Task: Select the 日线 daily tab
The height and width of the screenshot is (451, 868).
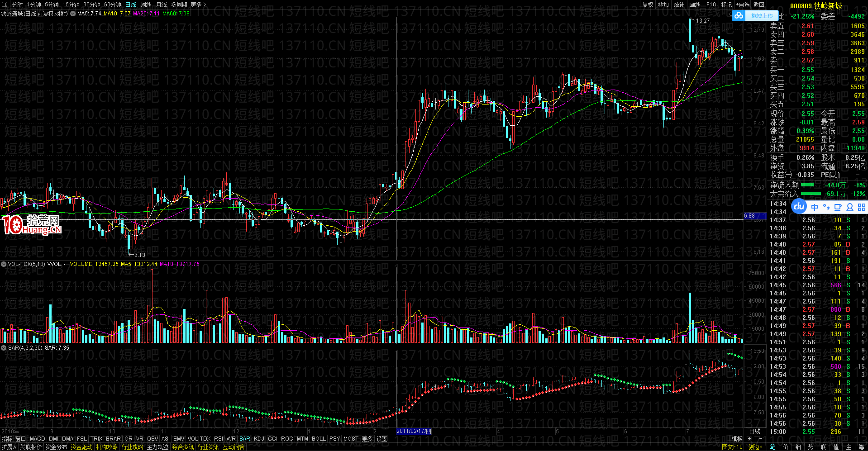Action: click(131, 5)
